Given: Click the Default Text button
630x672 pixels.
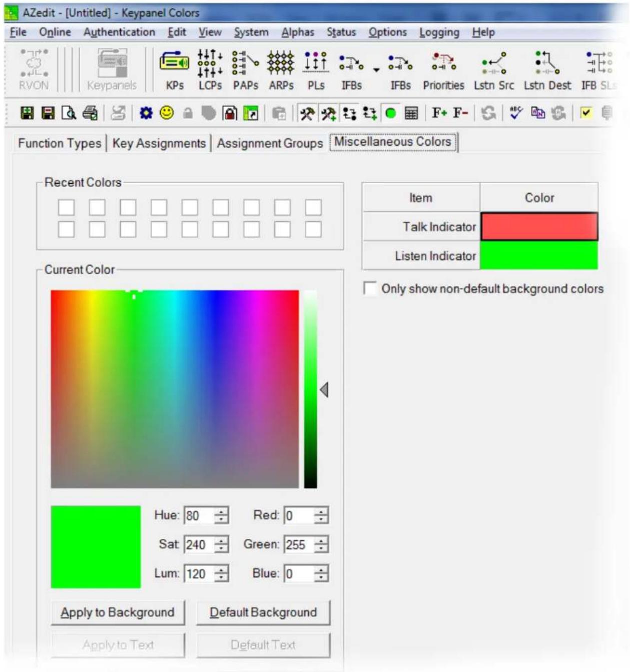Looking at the screenshot, I should (263, 645).
